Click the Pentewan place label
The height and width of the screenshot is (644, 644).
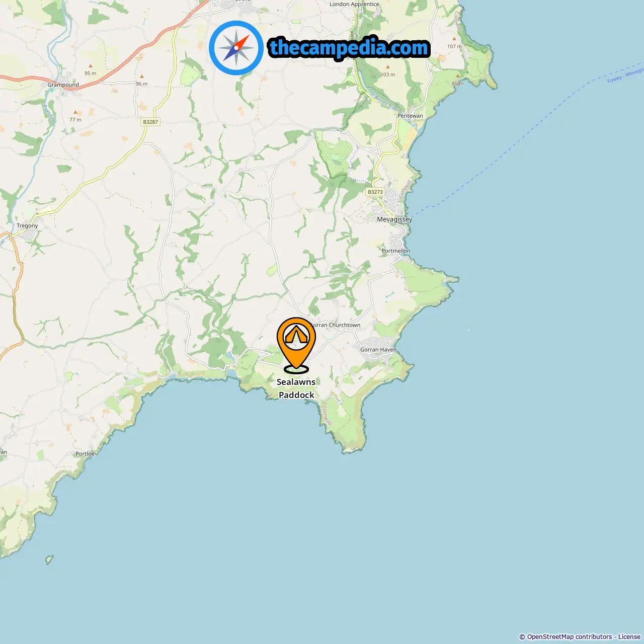[410, 116]
